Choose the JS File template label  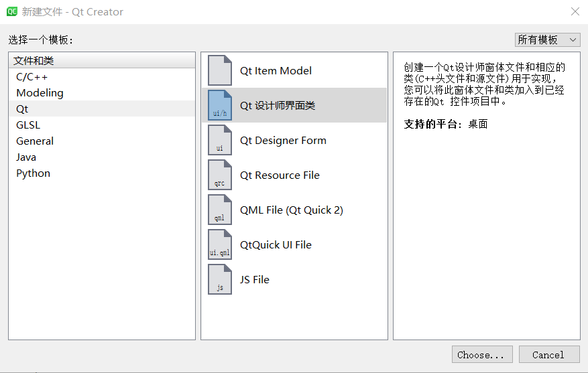(255, 280)
